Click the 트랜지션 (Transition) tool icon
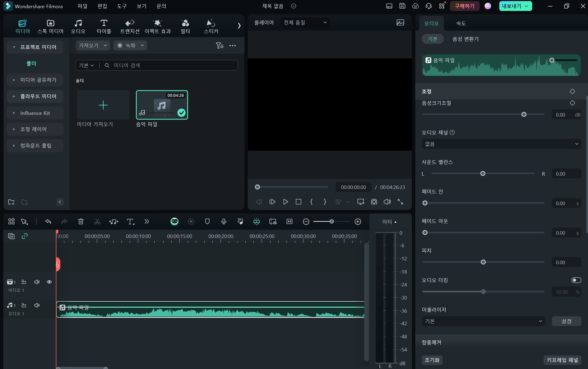The image size is (588, 369). tap(130, 26)
